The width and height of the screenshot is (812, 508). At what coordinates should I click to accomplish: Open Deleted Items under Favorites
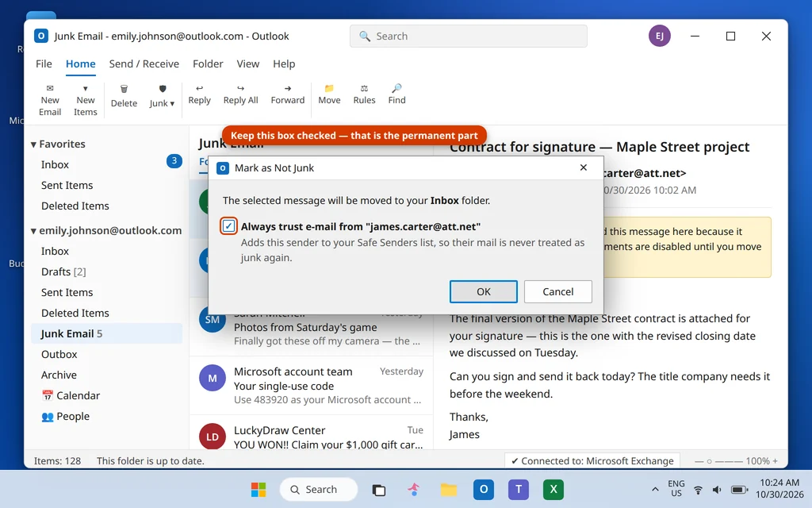click(107, 206)
